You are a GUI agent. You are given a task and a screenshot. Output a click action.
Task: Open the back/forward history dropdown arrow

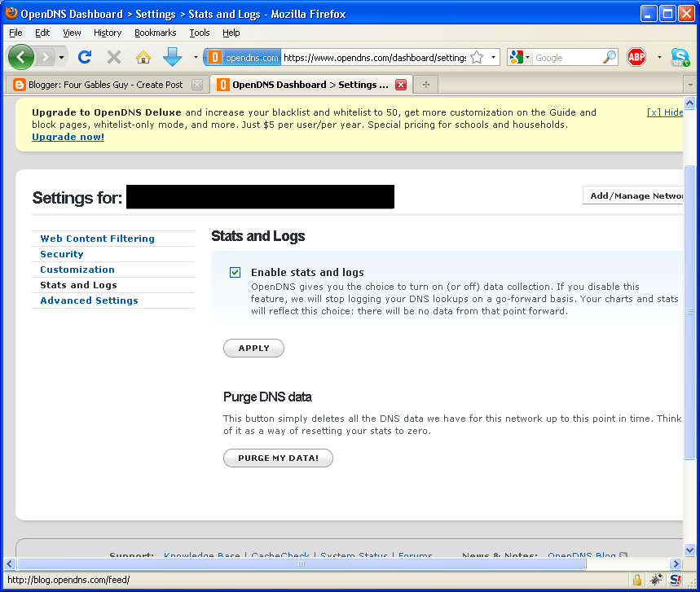pos(62,57)
